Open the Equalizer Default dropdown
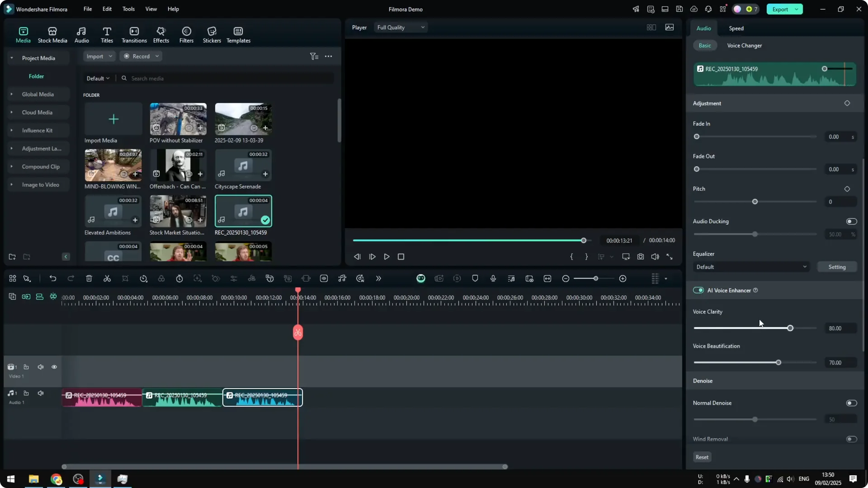This screenshot has height=488, width=868. 751,267
